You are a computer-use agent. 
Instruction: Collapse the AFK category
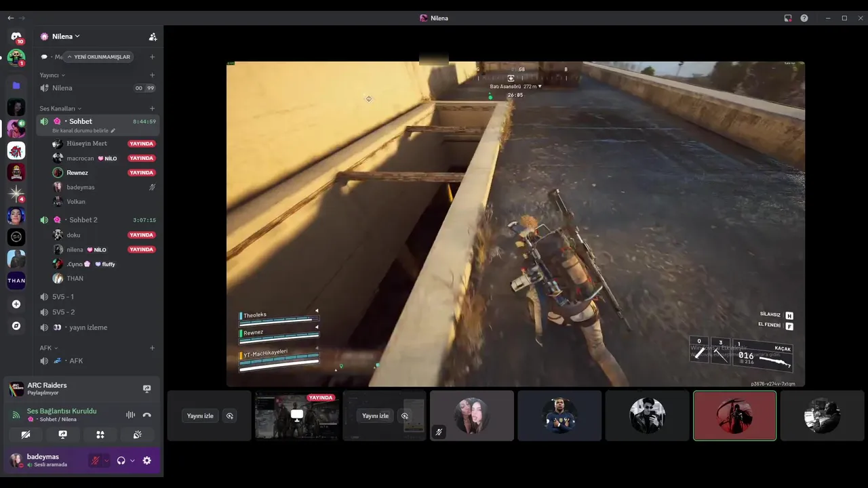click(x=49, y=348)
